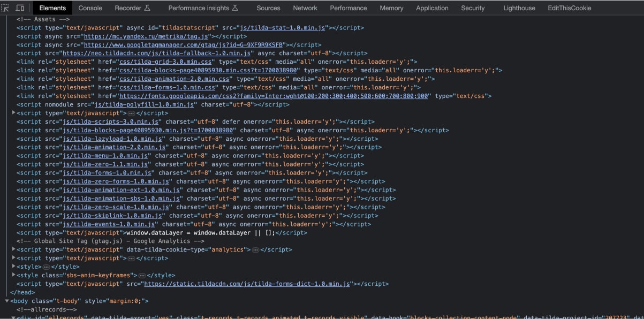Open the mc.yandex.ru metrika tag.js link
644x319 pixels.
[146, 36]
